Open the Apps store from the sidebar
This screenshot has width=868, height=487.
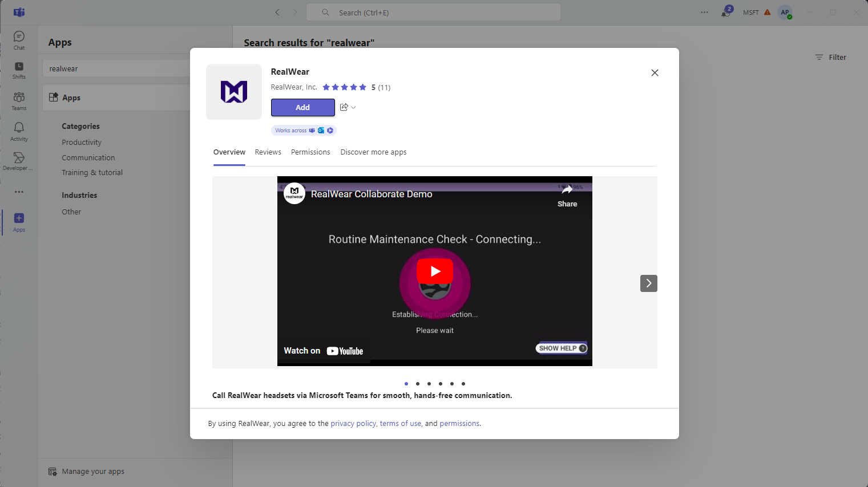(x=18, y=222)
